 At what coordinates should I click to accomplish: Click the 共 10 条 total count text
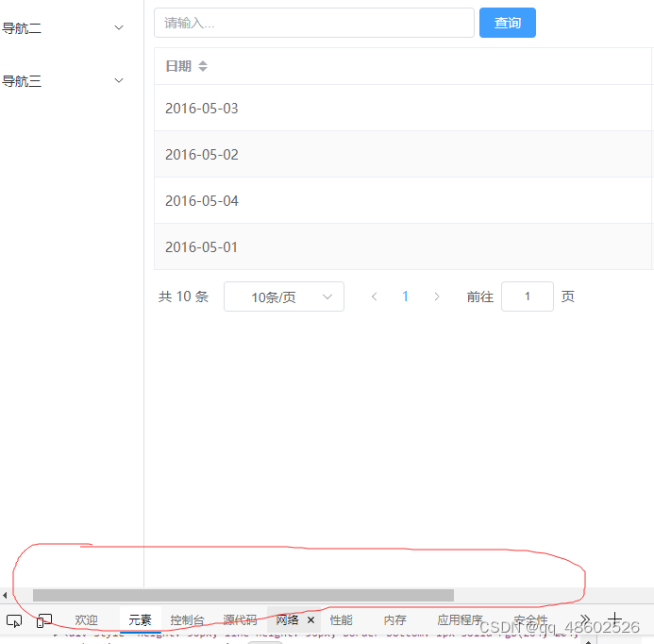pyautogui.click(x=183, y=297)
